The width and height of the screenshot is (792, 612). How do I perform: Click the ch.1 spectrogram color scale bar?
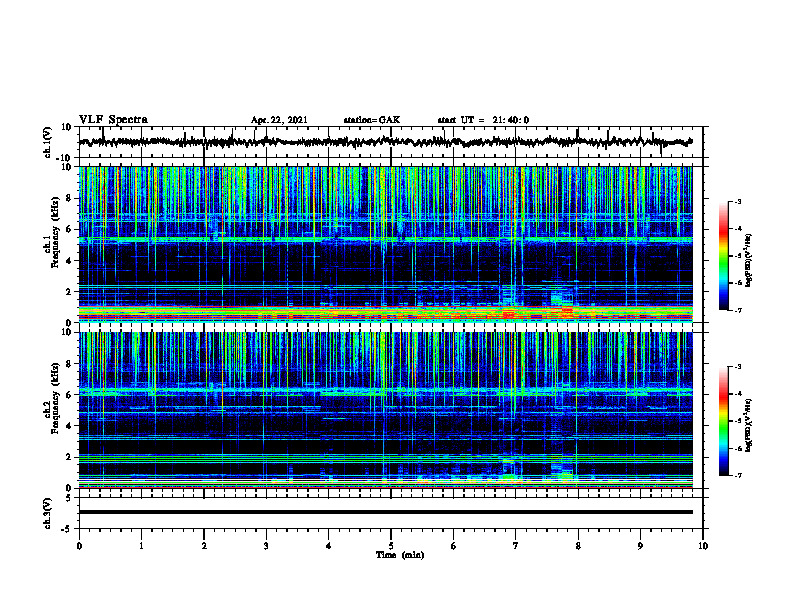pyautogui.click(x=724, y=256)
